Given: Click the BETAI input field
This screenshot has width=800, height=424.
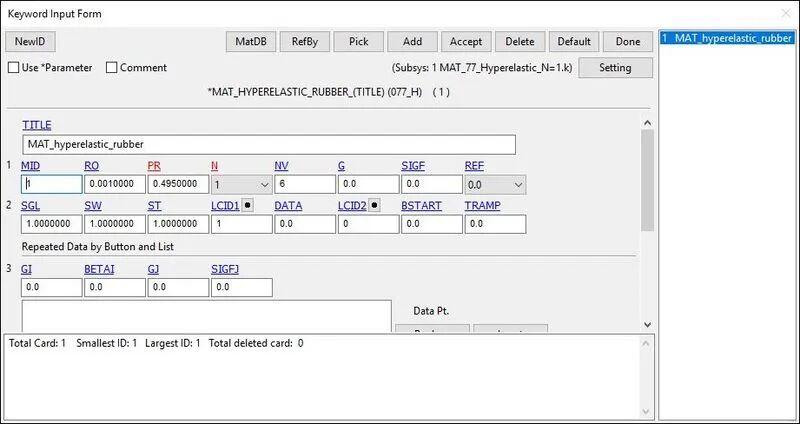Looking at the screenshot, I should click(115, 288).
